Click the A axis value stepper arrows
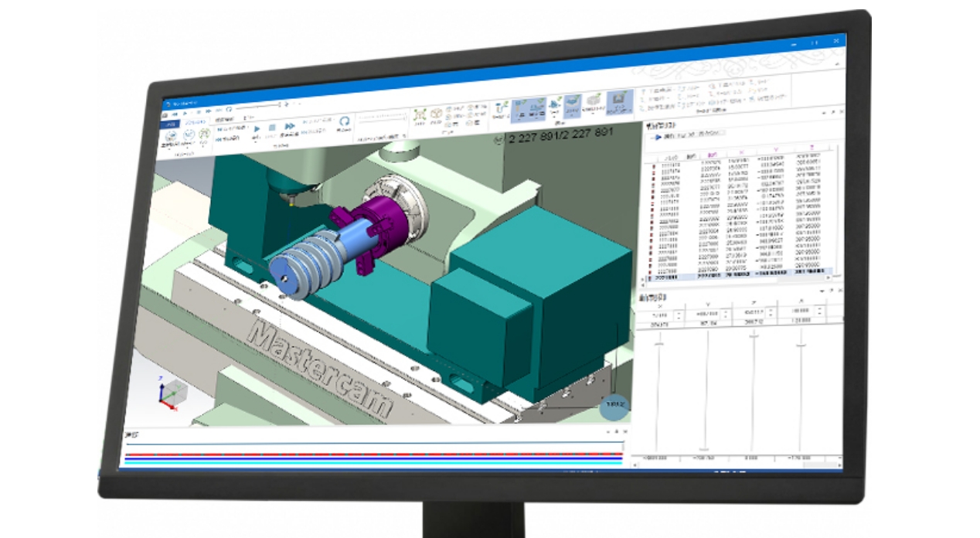980x538 pixels. (x=821, y=312)
